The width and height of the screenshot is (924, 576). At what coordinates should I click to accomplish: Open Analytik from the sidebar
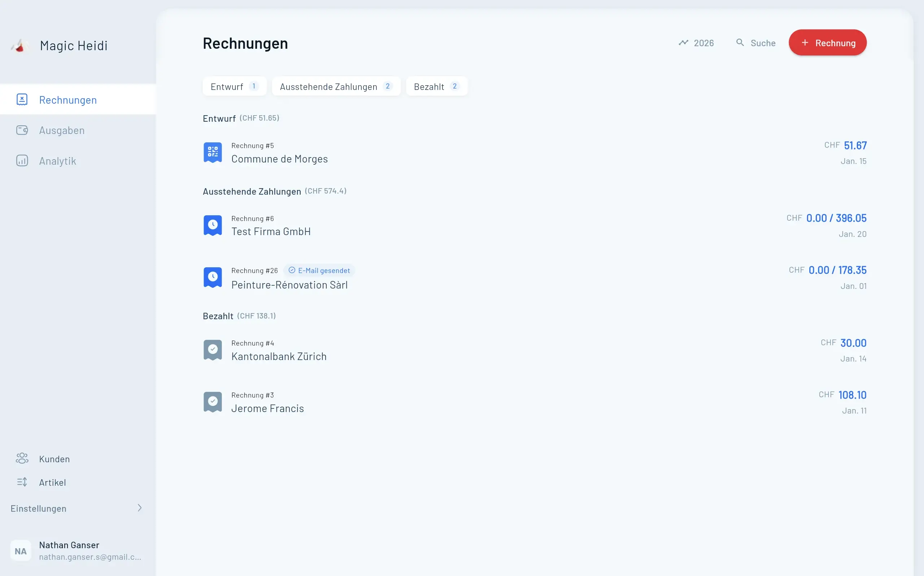pos(22,160)
